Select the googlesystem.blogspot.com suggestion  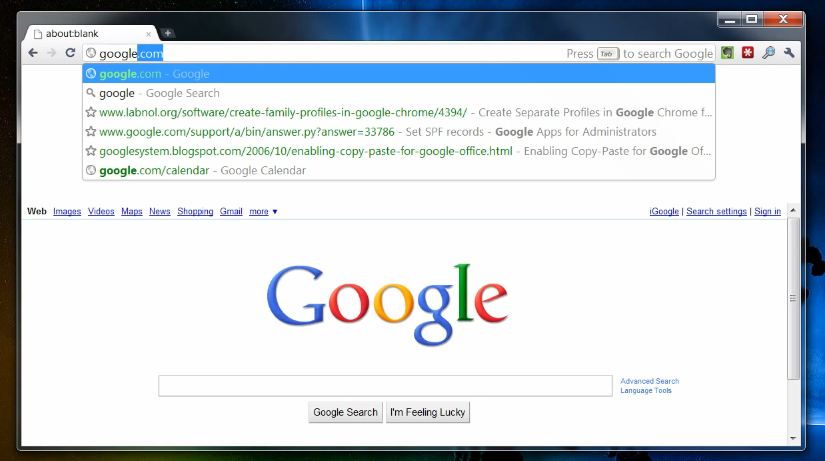[x=399, y=151]
